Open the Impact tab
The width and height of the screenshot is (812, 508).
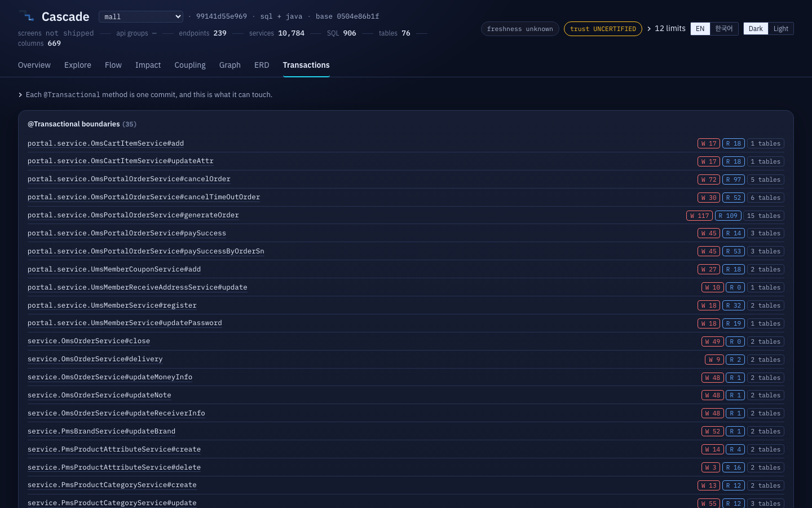click(x=148, y=65)
